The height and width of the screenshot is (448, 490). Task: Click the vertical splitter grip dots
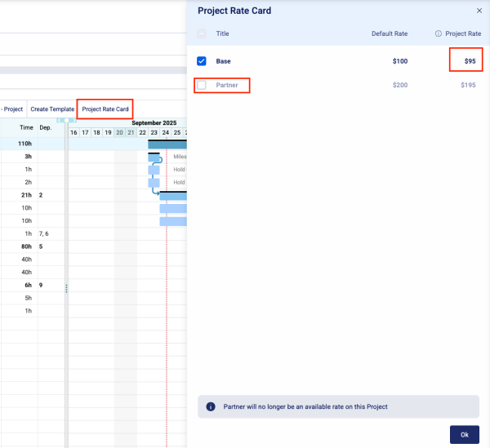[x=66, y=287]
